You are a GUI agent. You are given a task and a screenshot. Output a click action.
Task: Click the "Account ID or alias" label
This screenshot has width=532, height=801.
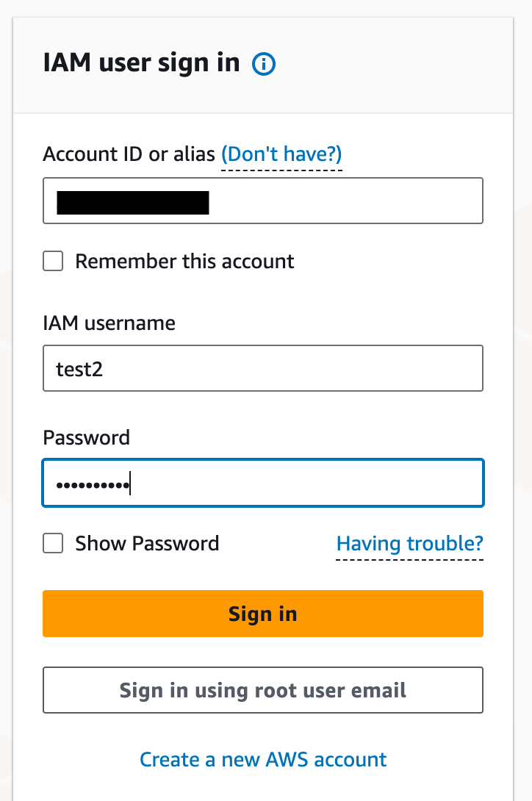(x=129, y=154)
